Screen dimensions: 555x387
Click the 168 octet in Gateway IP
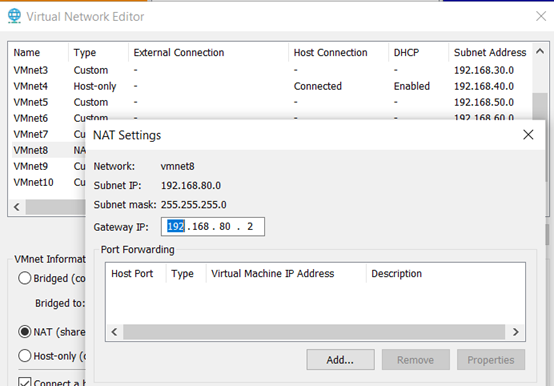(200, 226)
